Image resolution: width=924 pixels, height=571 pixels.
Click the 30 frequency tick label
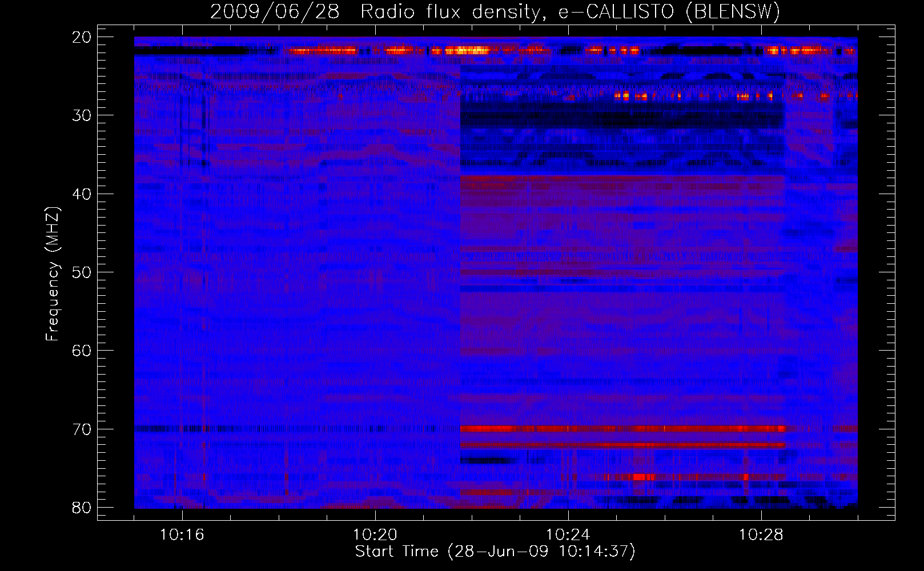point(82,115)
